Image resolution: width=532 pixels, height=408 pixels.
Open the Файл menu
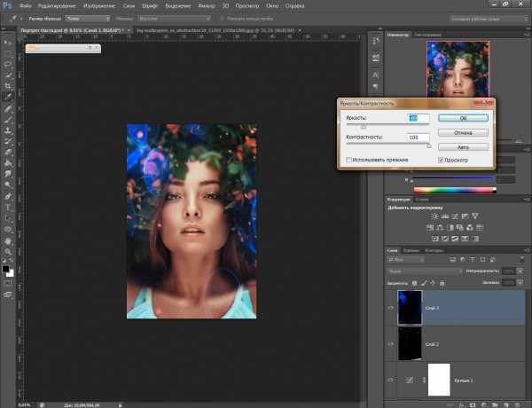coord(26,6)
